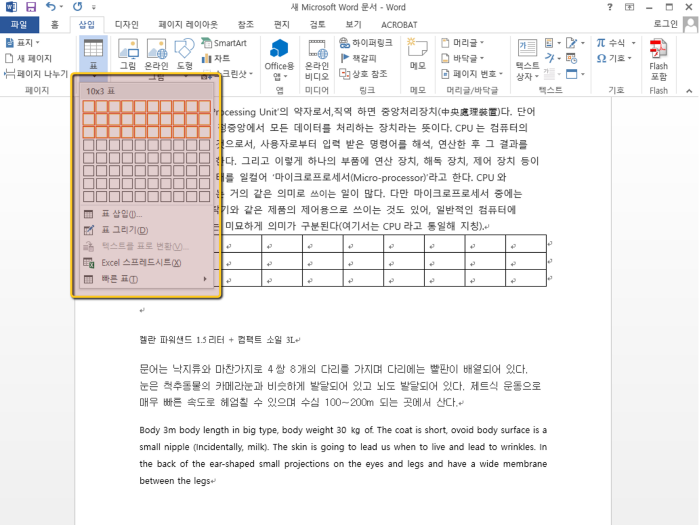
Task: Insert a Page Break (페이지 나누기)
Action: tap(36, 74)
